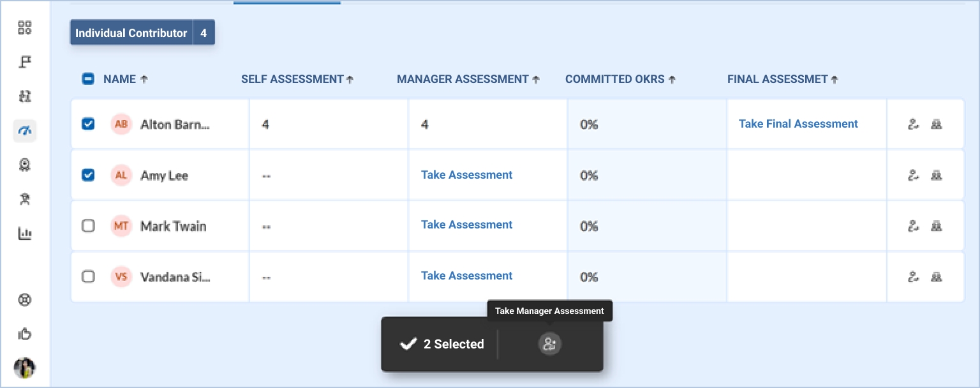The height and width of the screenshot is (388, 980).
Task: Click the Individual Contributor group tab
Action: click(x=131, y=33)
